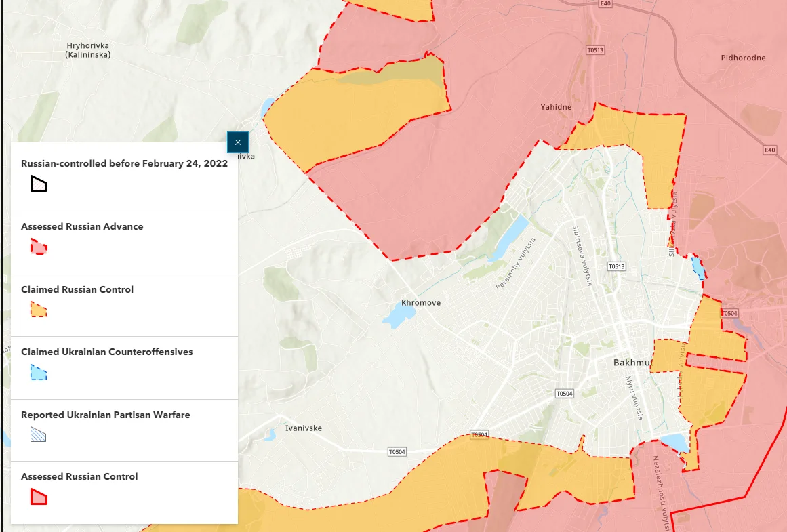Viewport: 787px width, 532px height.
Task: Click the T0513 road shield north of Yahidne
Action: [x=595, y=50]
